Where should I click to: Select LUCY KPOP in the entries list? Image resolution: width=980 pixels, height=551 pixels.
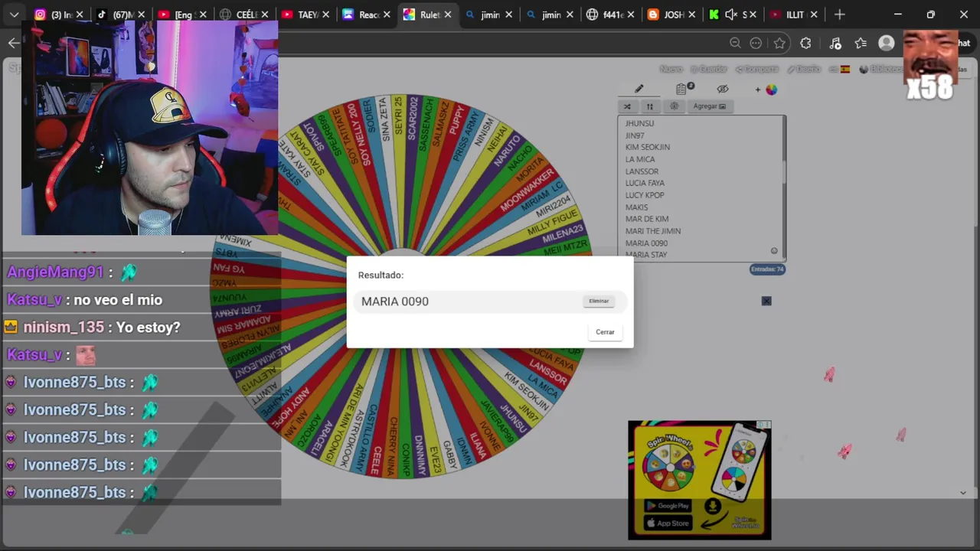[645, 195]
